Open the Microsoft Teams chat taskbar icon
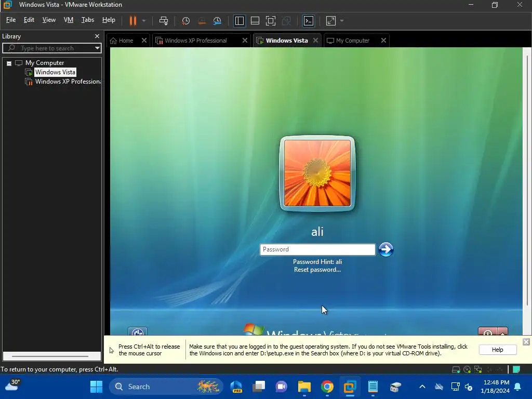The height and width of the screenshot is (399, 532). pos(281,387)
